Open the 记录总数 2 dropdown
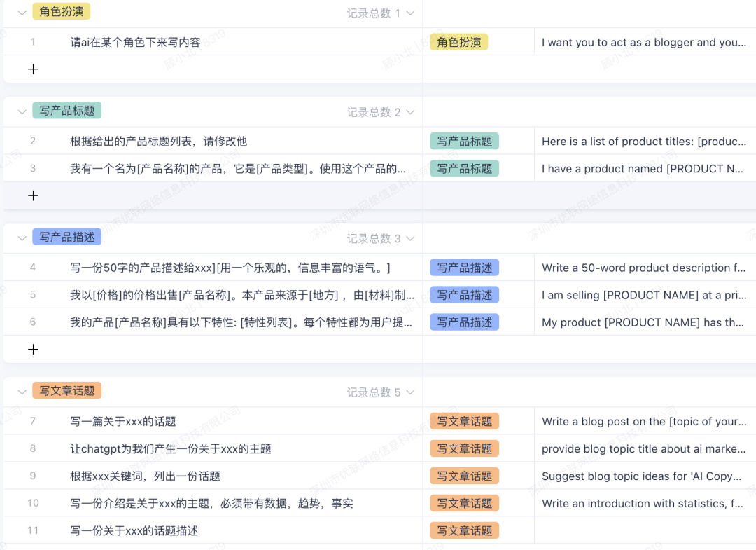Viewport: 756px width, 550px height. [381, 112]
